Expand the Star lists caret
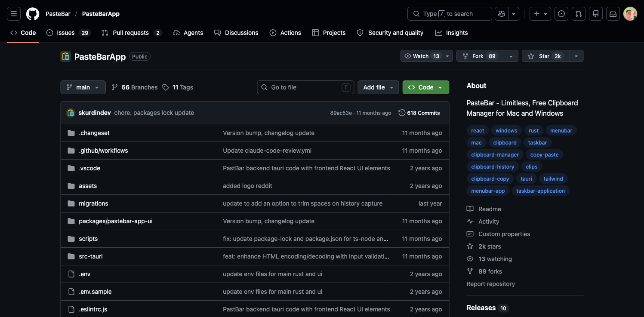This screenshot has width=644, height=317. pos(576,56)
